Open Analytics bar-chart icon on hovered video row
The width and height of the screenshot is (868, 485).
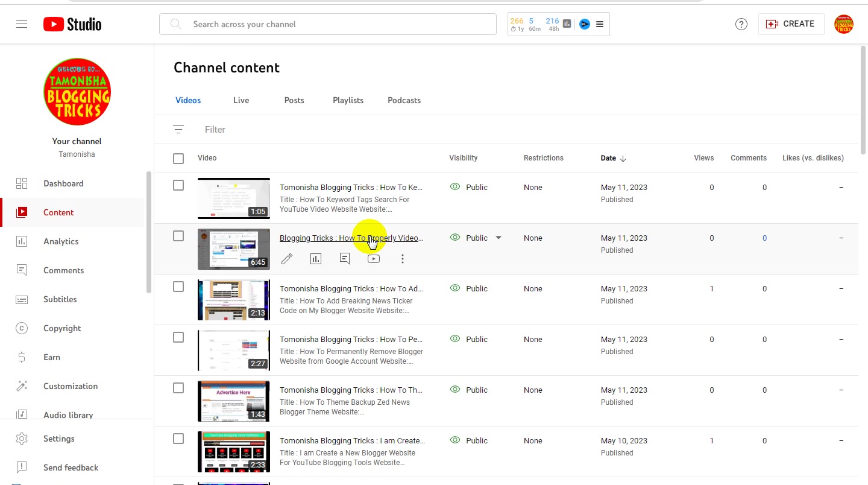tap(316, 259)
